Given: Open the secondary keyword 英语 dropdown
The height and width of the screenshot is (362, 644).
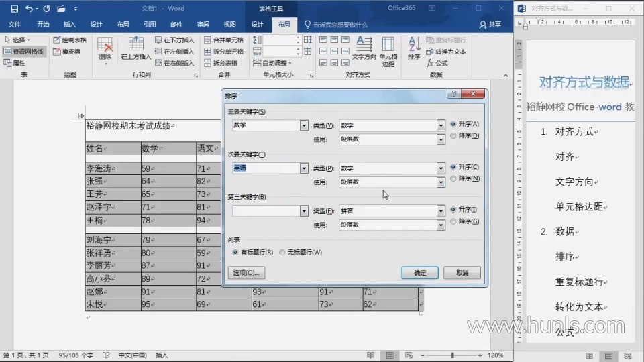Looking at the screenshot, I should tap(304, 169).
